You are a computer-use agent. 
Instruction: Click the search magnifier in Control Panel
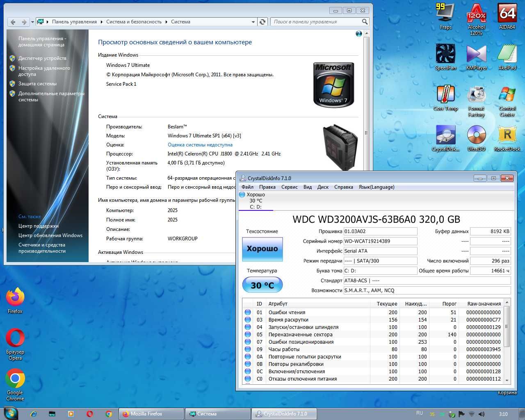[365, 22]
